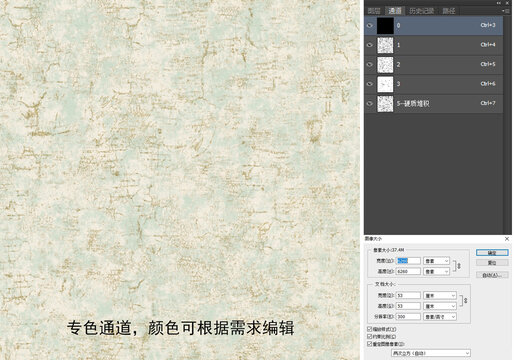This screenshot has width=515, height=360.
Task: Select channel 1 thumbnail
Action: [x=385, y=45]
